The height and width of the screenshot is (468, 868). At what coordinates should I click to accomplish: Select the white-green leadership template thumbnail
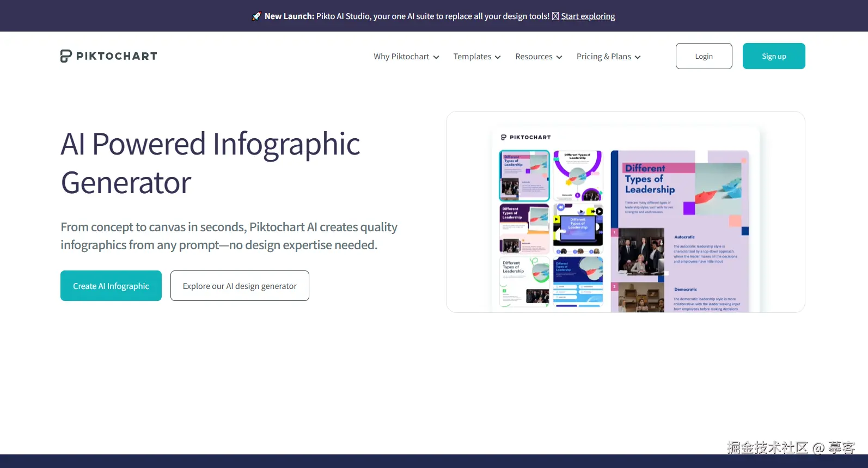click(524, 282)
